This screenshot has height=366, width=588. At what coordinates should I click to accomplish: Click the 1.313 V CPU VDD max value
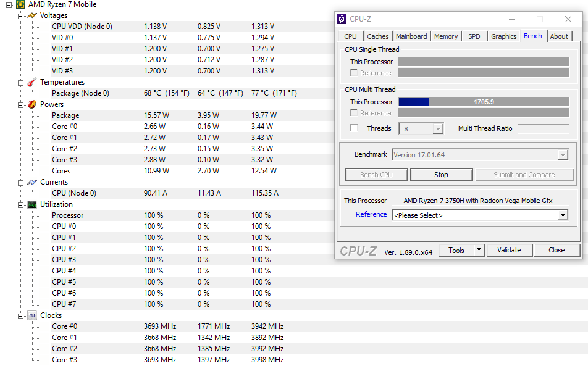(263, 27)
